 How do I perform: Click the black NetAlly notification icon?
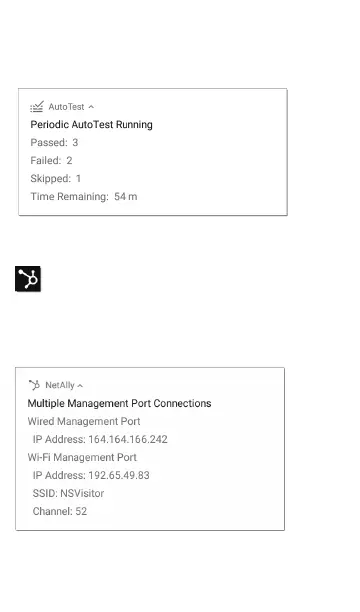[28, 279]
